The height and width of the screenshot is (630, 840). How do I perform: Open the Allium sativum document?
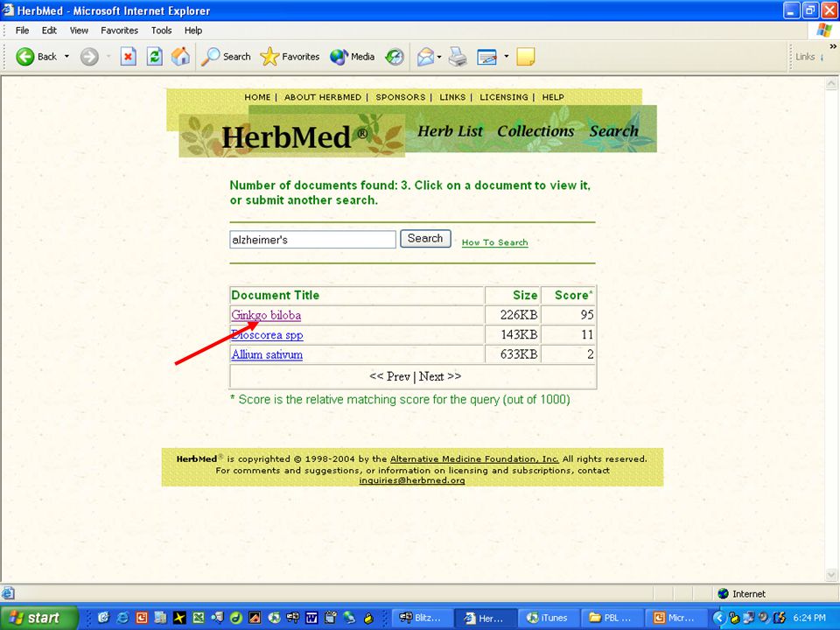(x=267, y=354)
